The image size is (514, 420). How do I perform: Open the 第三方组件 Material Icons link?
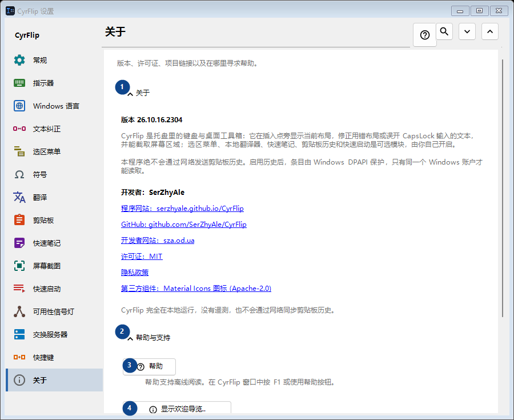pos(196,289)
